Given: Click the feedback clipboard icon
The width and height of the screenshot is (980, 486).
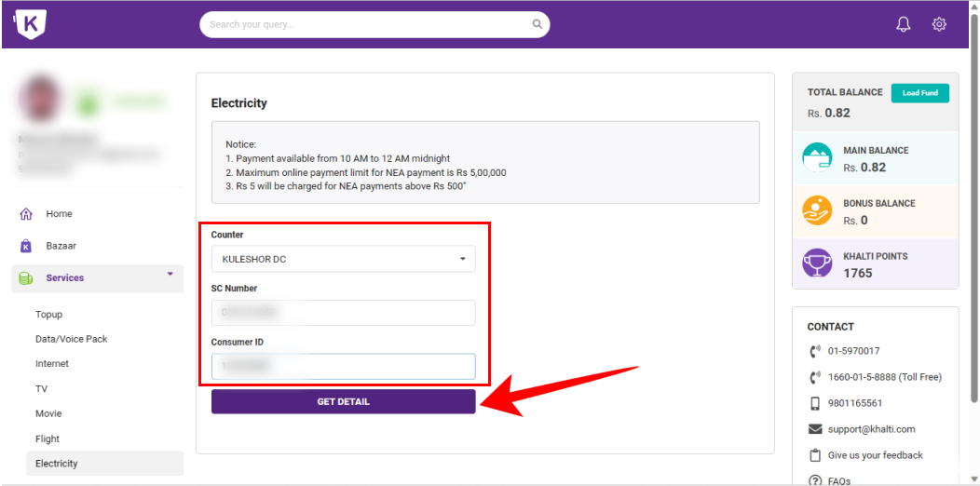Looking at the screenshot, I should [x=814, y=454].
